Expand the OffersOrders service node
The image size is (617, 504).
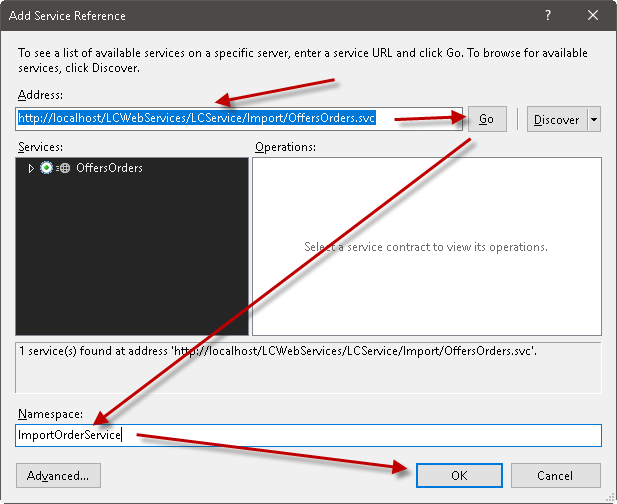(31, 168)
